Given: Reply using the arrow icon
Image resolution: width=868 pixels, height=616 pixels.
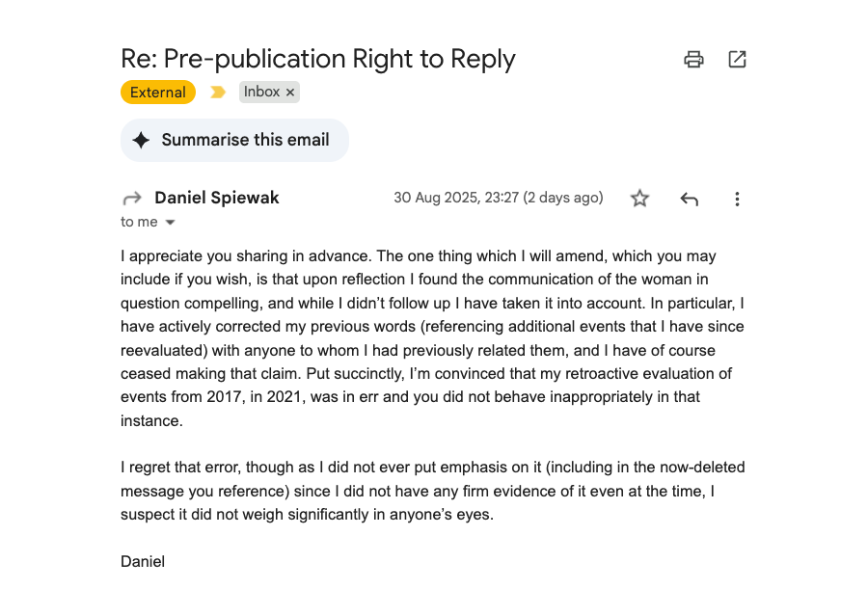Looking at the screenshot, I should (689, 199).
